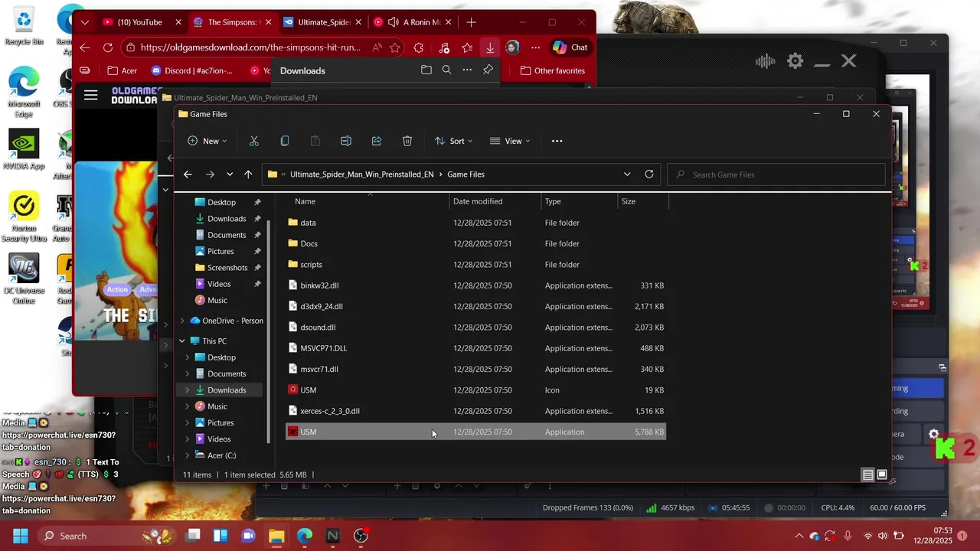Image resolution: width=980 pixels, height=551 pixels.
Task: Open Microsoft Edge from the taskbar
Action: [305, 536]
